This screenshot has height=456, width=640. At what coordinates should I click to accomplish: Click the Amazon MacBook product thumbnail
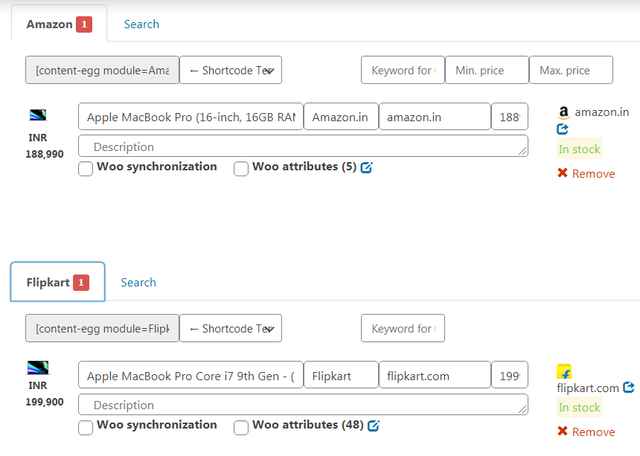(38, 115)
